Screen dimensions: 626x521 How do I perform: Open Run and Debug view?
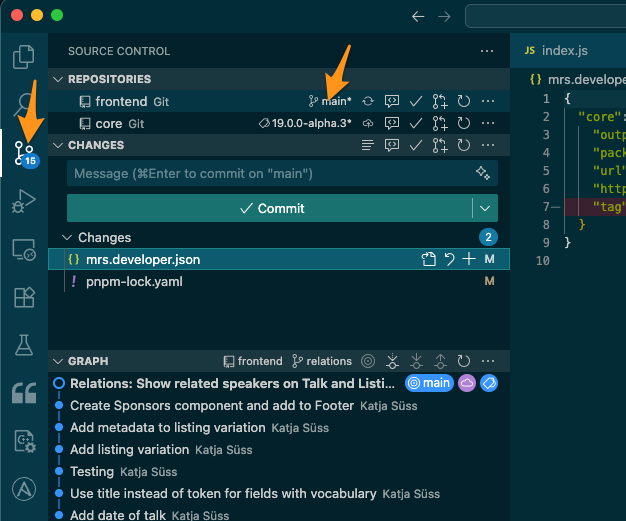23,201
